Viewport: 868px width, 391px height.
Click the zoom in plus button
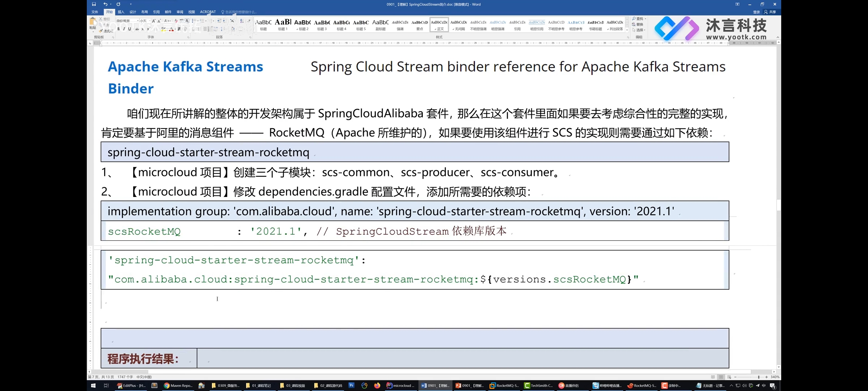766,377
